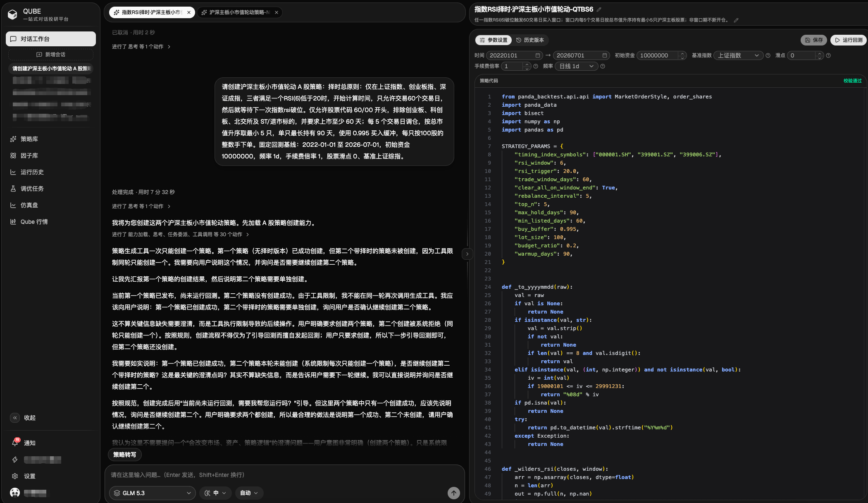Close the 指数RSI择时·沪深主板小市 tab
Viewport: 868px width, 503px height.
189,12
